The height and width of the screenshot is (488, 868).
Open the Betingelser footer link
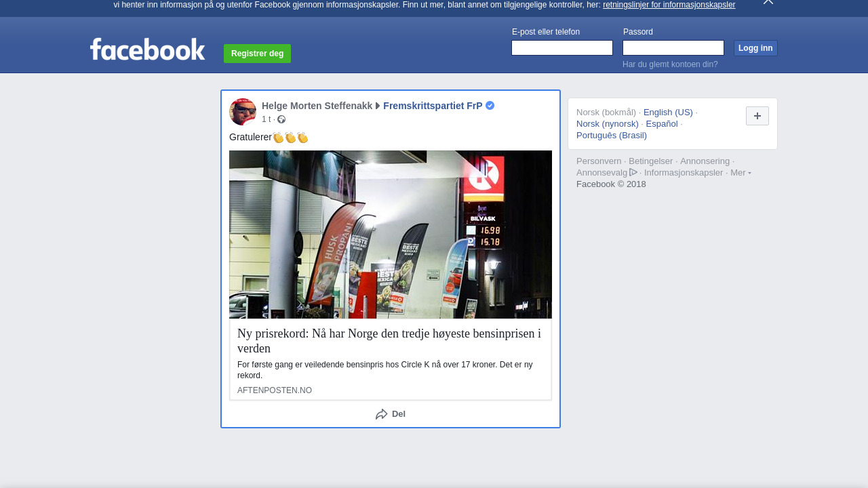pyautogui.click(x=651, y=161)
